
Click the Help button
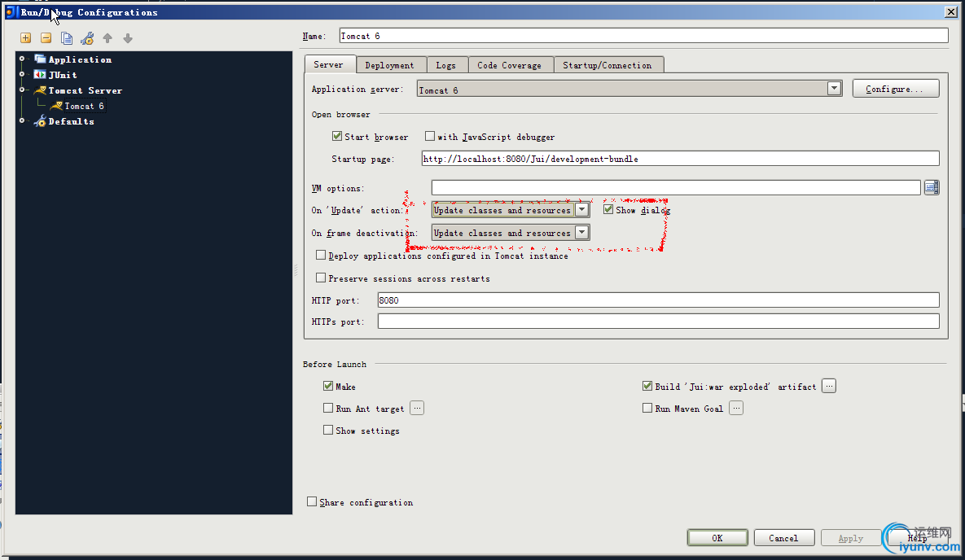click(918, 538)
